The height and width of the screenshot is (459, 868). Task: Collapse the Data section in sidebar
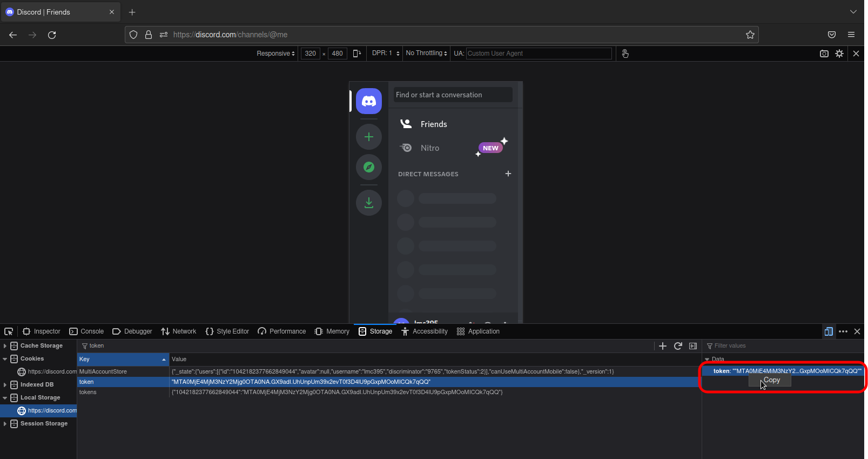(707, 360)
